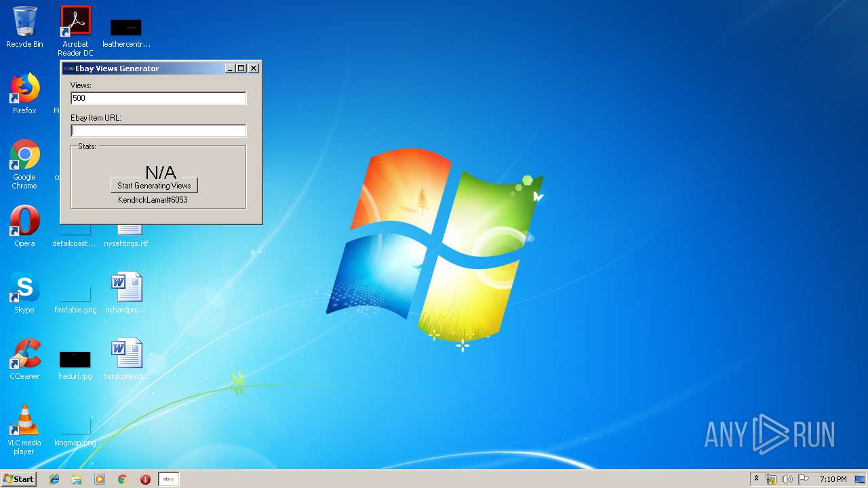
Task: Click the Views input field
Action: 158,98
